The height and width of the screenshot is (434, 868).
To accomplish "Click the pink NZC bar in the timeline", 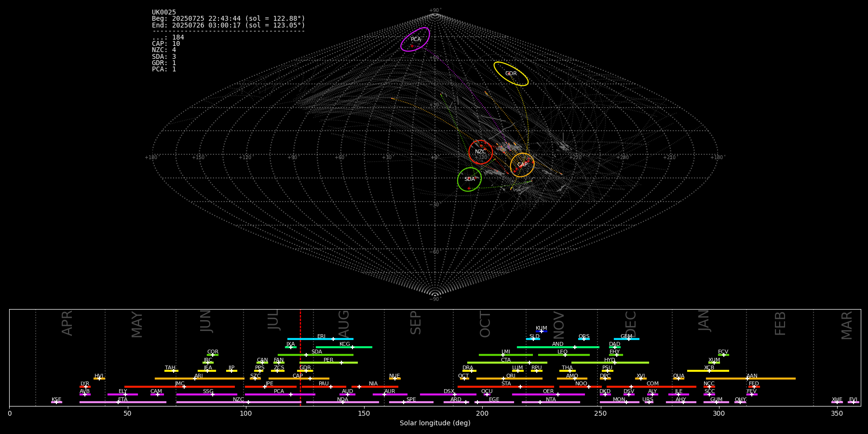I will point(239,402).
